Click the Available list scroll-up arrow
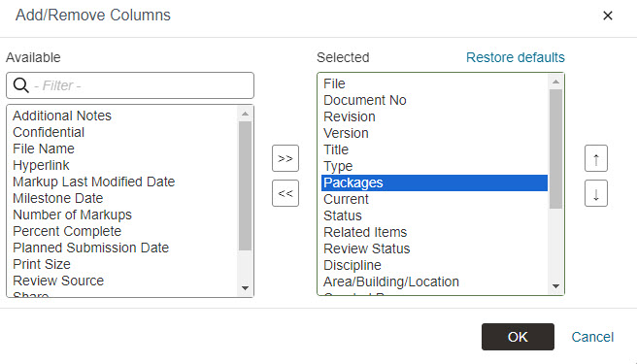Viewport: 637px width, 364px height. [245, 114]
